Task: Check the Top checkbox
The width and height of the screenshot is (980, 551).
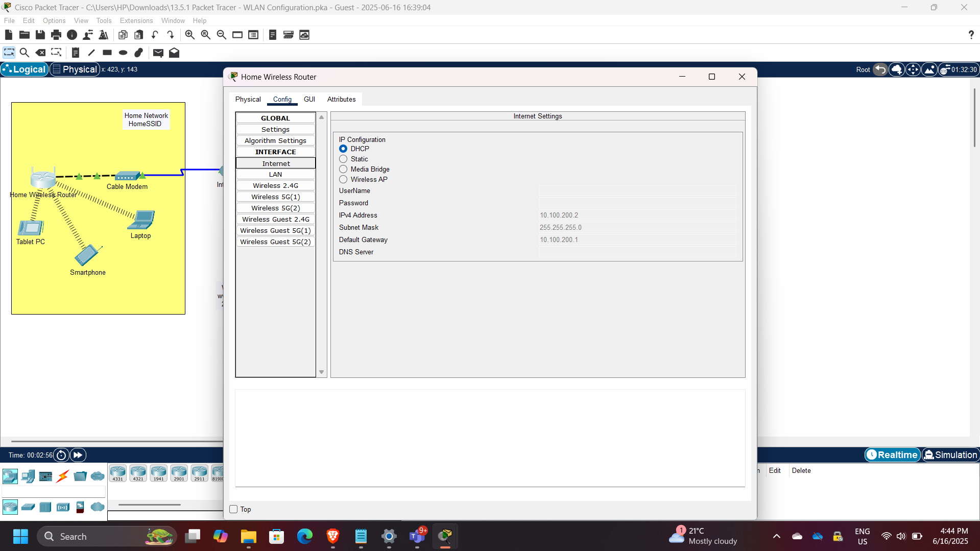Action: pyautogui.click(x=233, y=509)
